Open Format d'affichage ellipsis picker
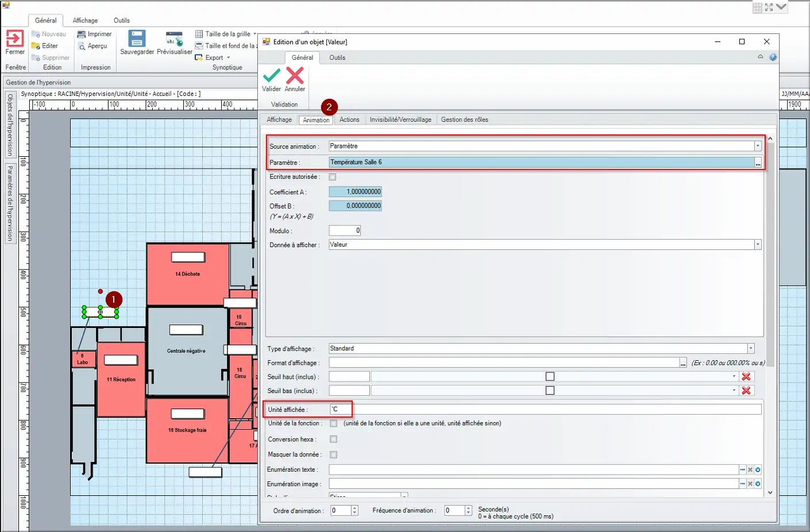810x532 pixels. point(683,363)
